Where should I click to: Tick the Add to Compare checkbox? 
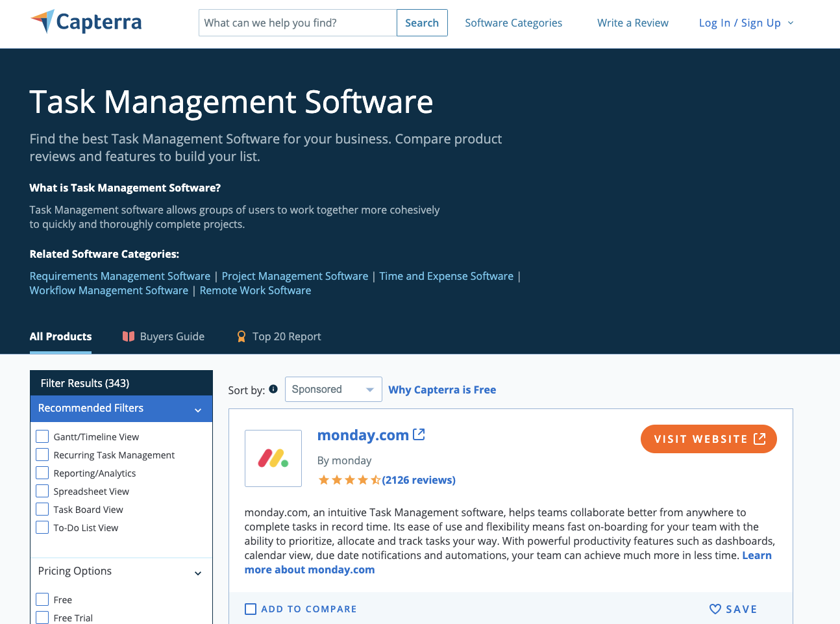[251, 609]
